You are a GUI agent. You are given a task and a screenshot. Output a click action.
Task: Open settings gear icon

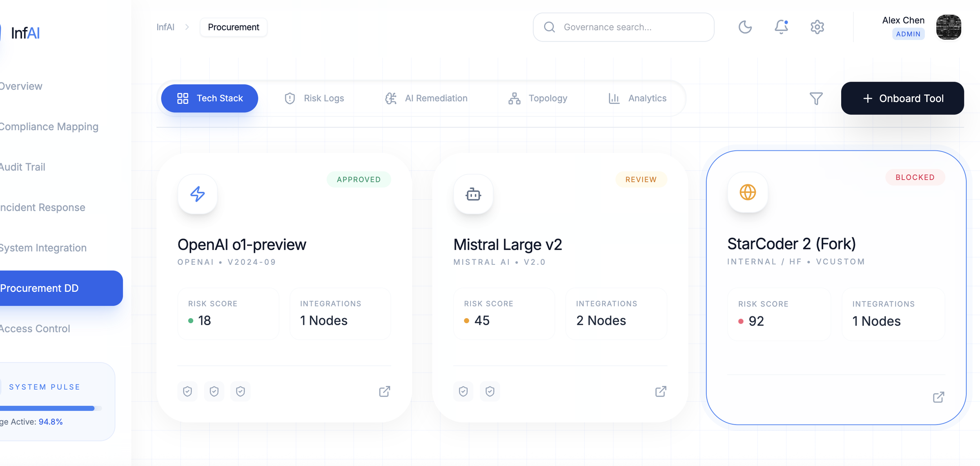(x=817, y=27)
